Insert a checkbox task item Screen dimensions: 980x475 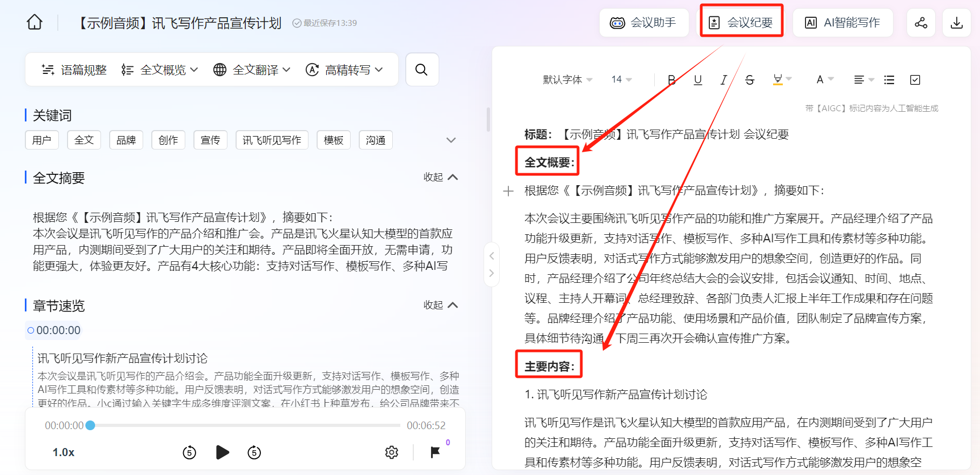coord(915,80)
